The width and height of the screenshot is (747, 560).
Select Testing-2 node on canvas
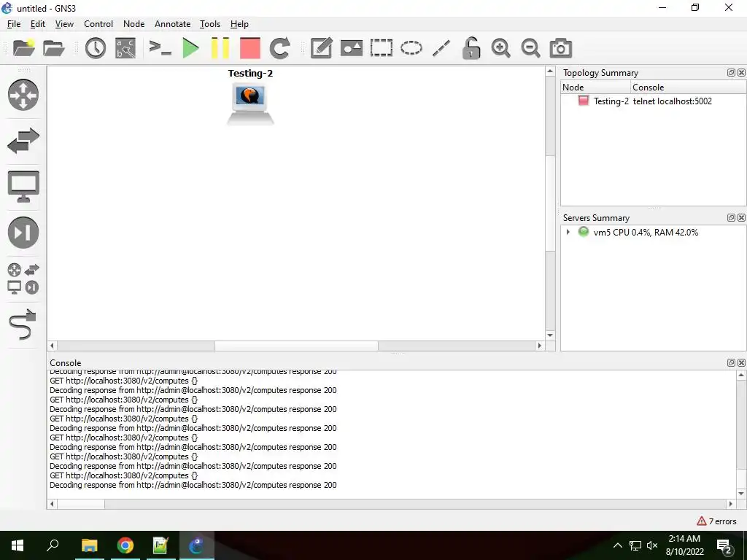pos(250,104)
